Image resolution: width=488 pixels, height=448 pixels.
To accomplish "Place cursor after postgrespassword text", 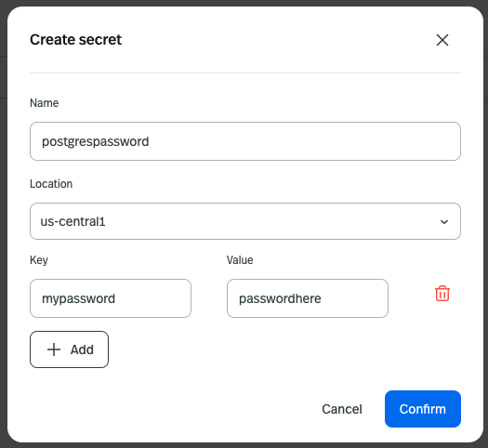I will coord(150,141).
